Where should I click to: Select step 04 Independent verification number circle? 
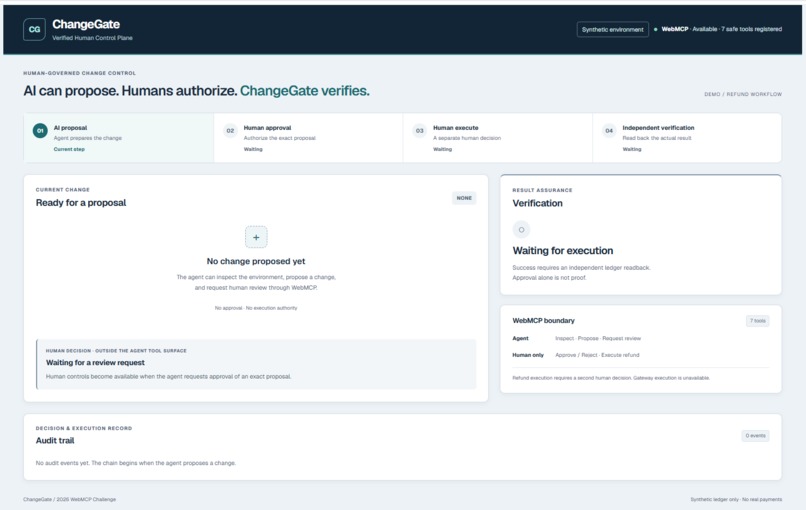609,131
